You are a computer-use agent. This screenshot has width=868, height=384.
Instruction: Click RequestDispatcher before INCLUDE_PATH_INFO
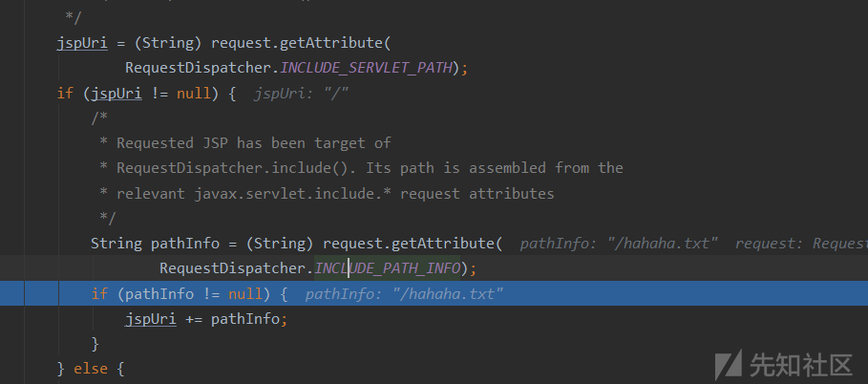click(x=233, y=268)
